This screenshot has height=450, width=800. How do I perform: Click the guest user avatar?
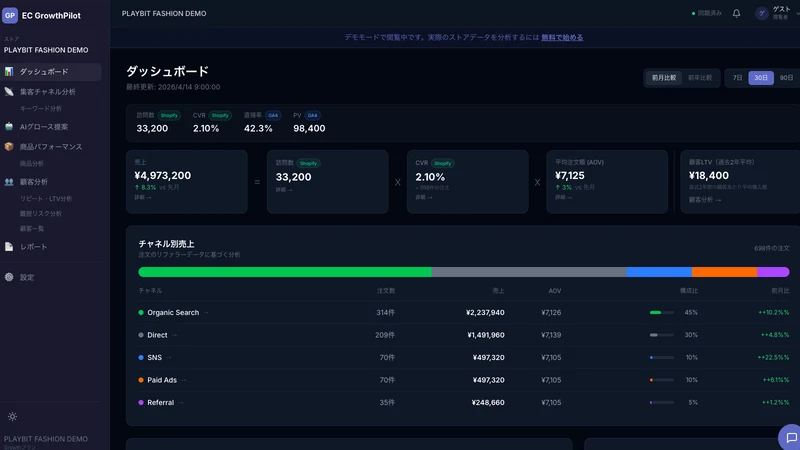coord(762,14)
